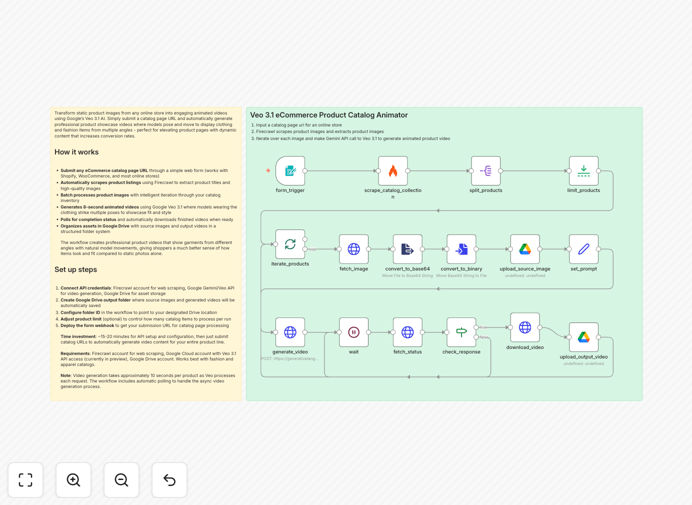Click the 'Set up steps' heading
Image resolution: width=692 pixels, height=505 pixels.
75,269
